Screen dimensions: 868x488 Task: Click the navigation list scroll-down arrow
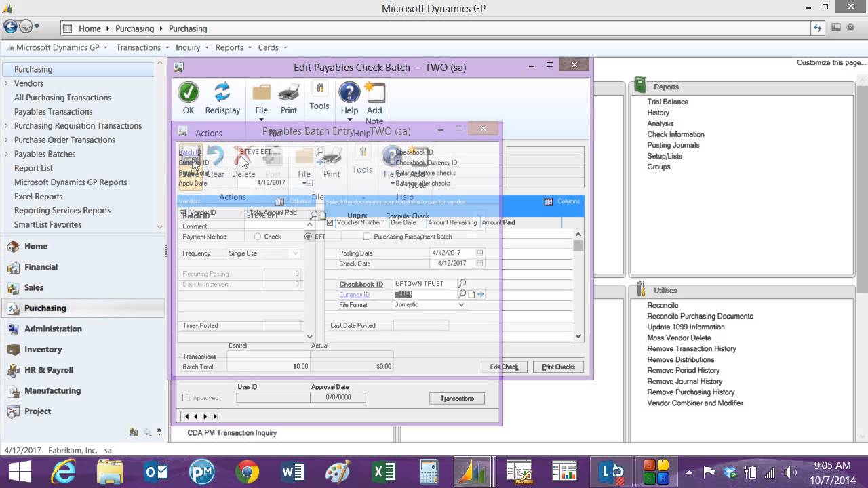(160, 227)
